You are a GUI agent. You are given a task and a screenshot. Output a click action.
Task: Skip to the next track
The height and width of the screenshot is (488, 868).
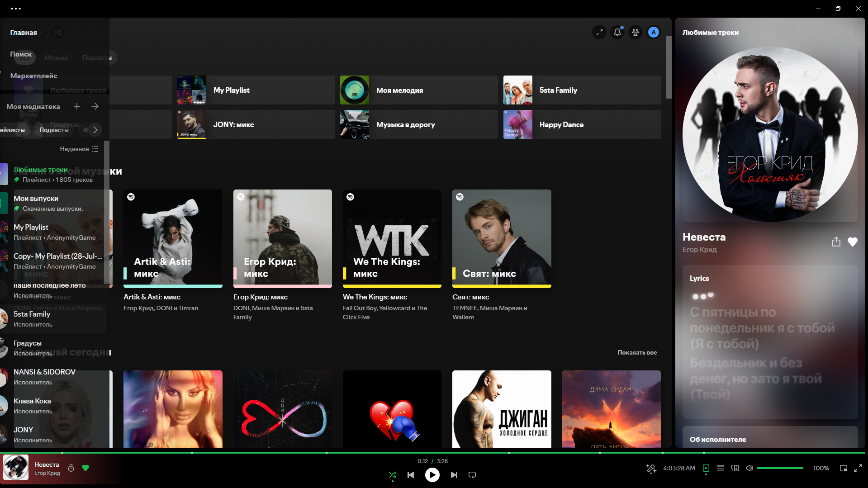coord(454,475)
